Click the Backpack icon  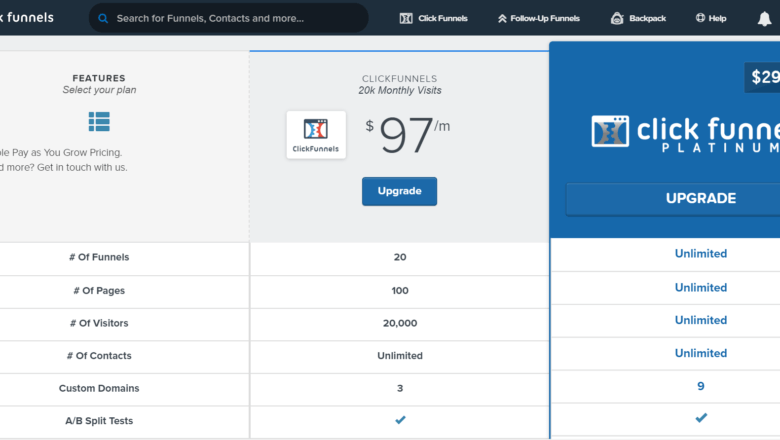[617, 18]
